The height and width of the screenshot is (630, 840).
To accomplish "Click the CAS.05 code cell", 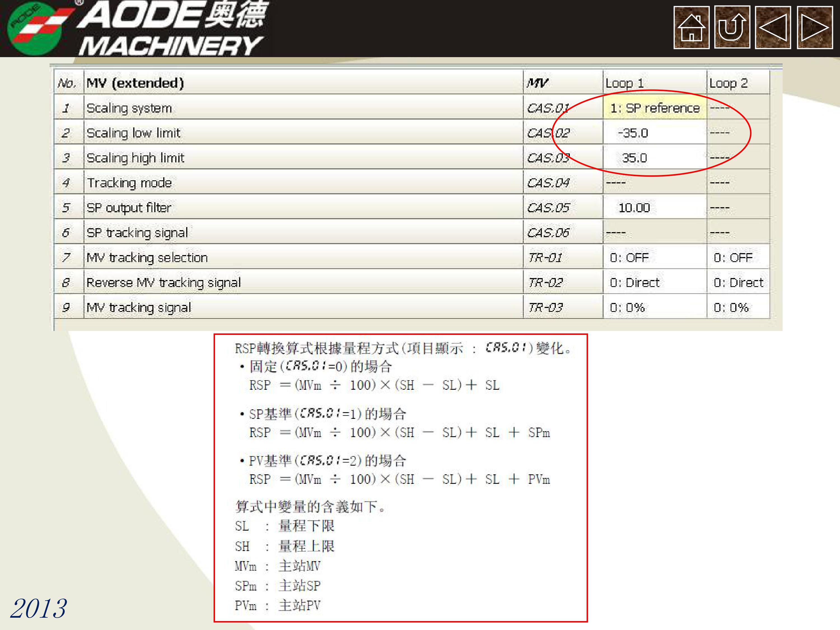I will click(563, 208).
